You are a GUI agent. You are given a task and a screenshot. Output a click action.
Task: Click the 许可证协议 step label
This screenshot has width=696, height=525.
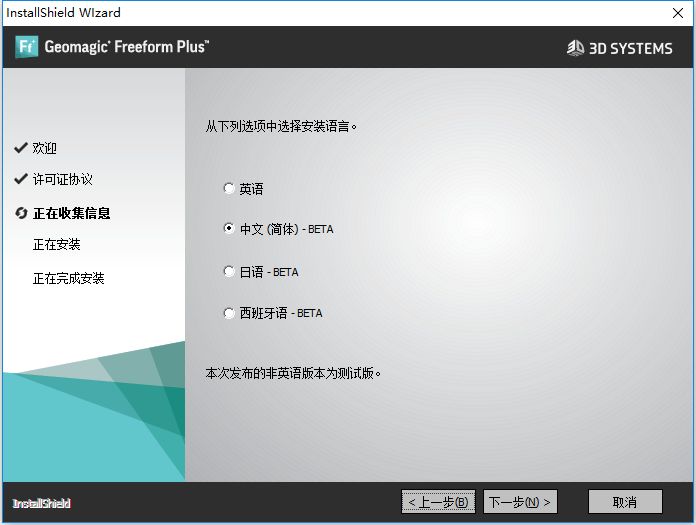click(x=63, y=179)
